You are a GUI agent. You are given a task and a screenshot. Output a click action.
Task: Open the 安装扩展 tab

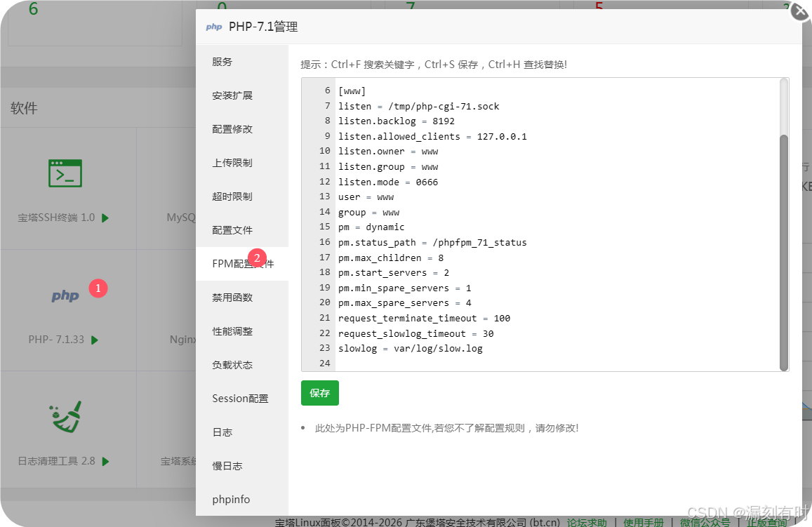tap(242, 95)
